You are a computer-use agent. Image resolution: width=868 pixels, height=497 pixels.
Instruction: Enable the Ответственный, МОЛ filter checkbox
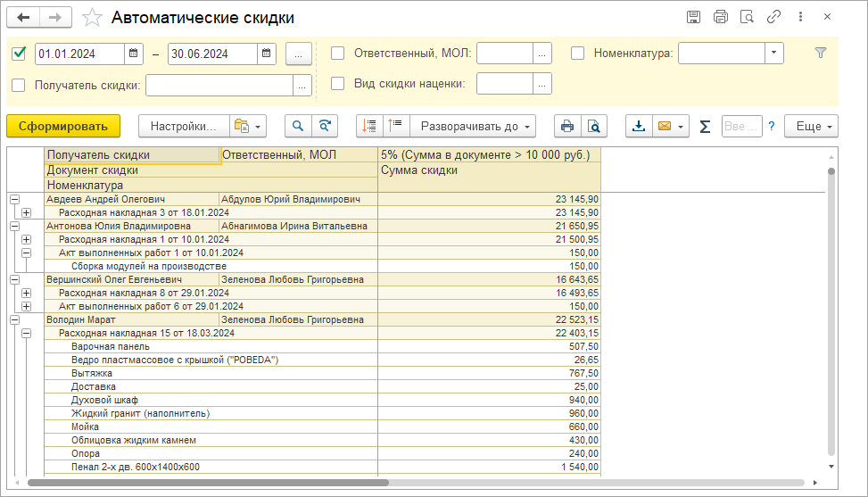pos(338,54)
